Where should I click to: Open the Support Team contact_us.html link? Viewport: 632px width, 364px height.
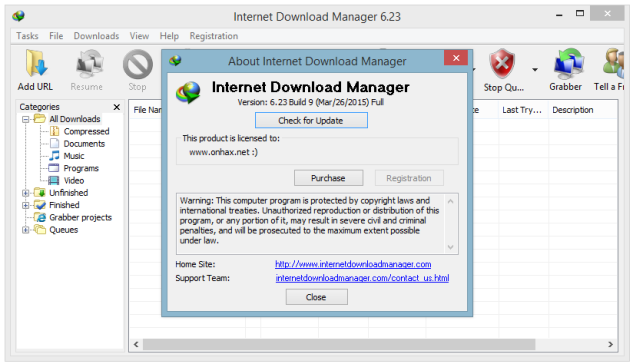click(x=362, y=278)
